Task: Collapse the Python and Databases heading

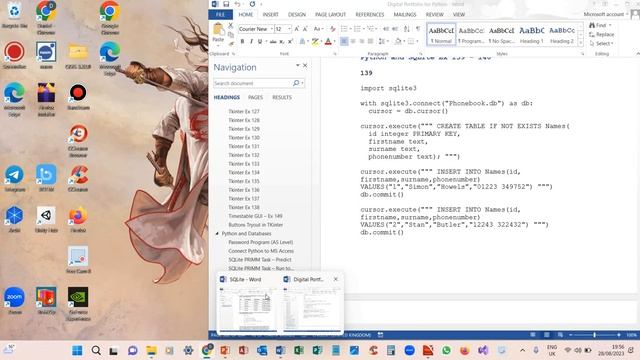Action: 217,233
